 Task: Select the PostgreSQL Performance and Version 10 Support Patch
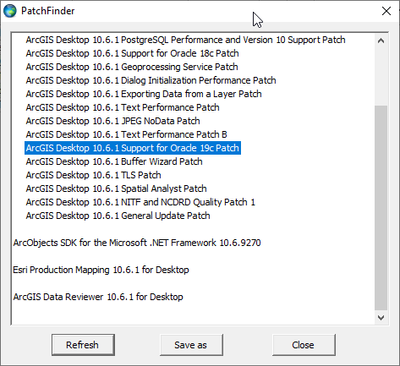(185, 40)
